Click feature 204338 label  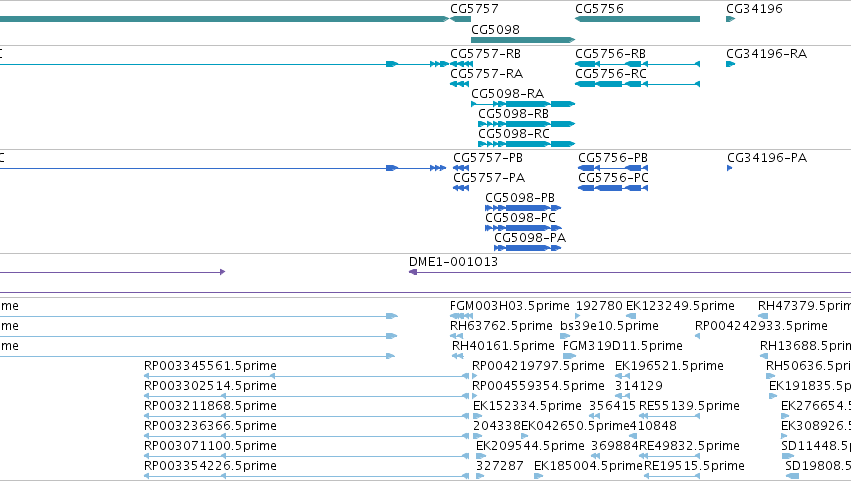coord(496,426)
